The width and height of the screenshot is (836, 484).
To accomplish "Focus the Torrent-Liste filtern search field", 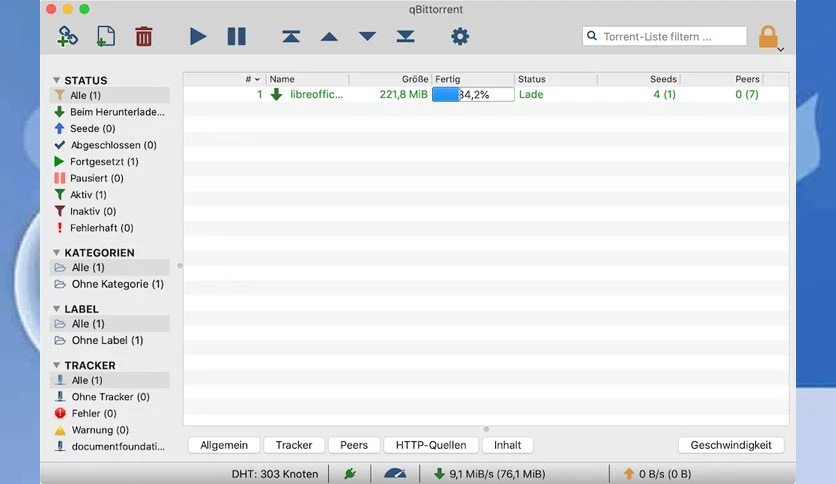I will pos(664,36).
